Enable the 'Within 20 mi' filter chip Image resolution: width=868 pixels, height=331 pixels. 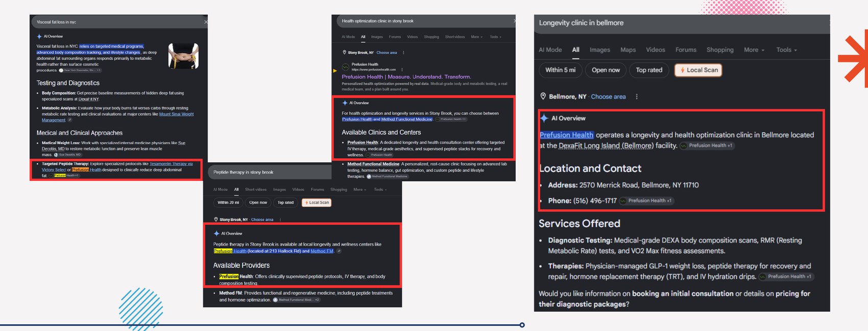click(228, 203)
